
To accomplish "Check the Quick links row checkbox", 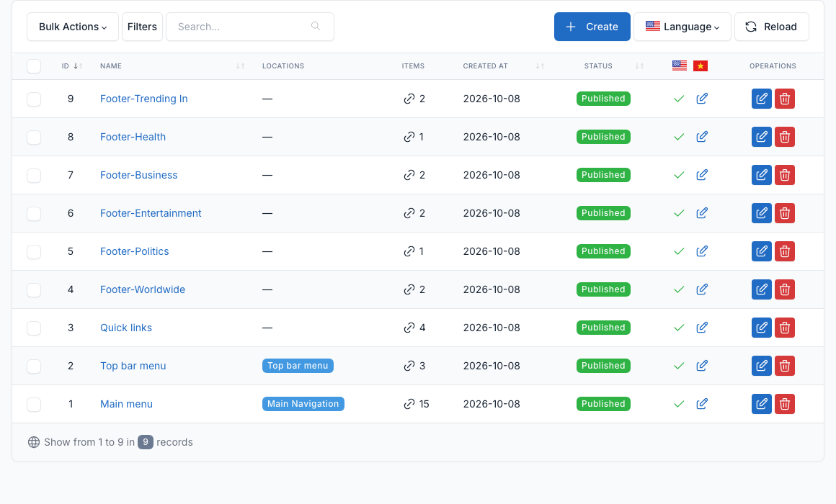I will click(x=34, y=328).
